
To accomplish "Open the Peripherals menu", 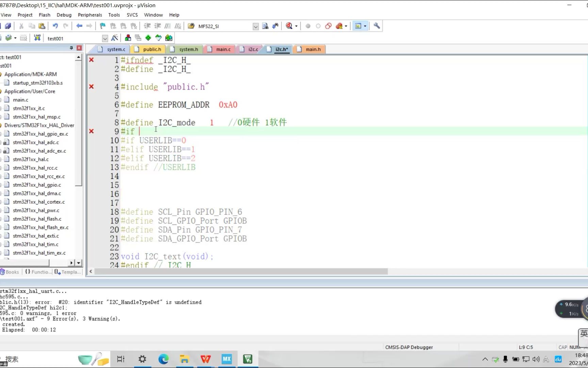I will coord(89,15).
